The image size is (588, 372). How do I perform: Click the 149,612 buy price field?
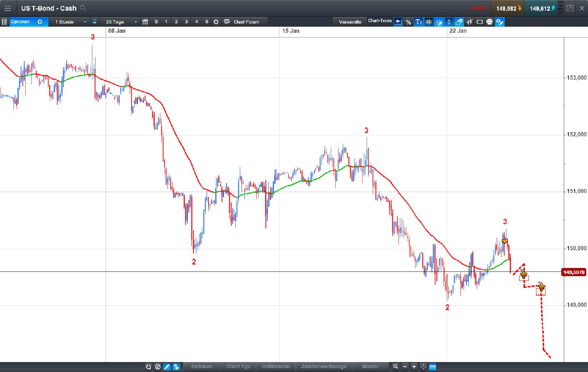[x=541, y=8]
